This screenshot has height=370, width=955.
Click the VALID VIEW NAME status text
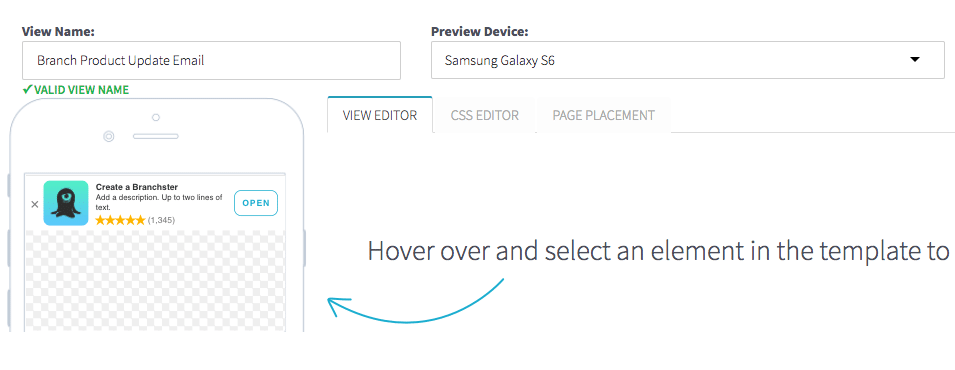point(82,90)
